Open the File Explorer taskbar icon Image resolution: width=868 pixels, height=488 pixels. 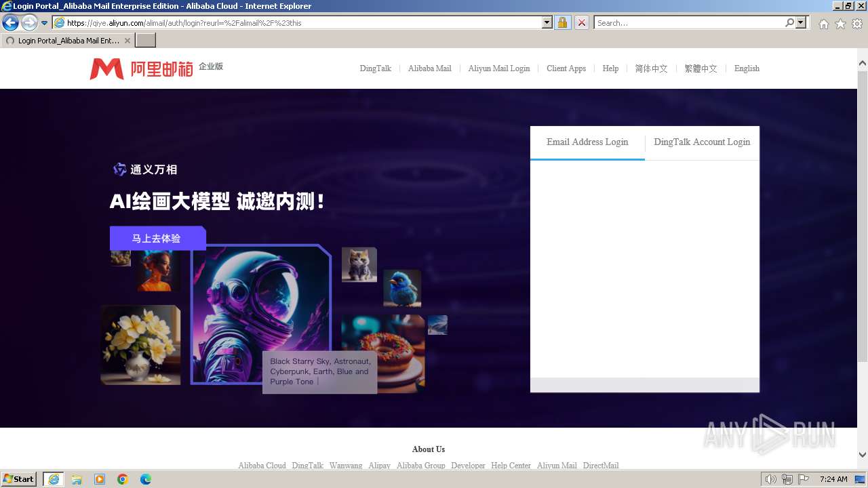coord(77,479)
